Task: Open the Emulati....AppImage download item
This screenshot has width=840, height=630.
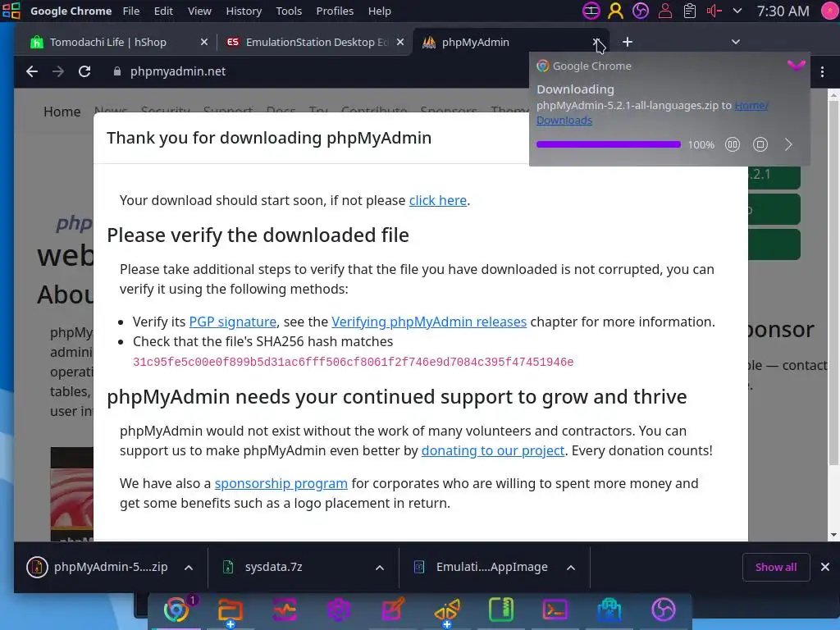Action: pyautogui.click(x=482, y=567)
